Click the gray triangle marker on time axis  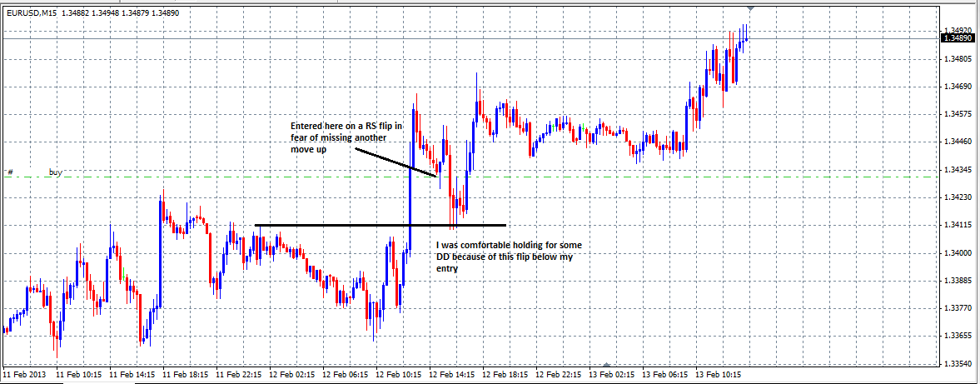pos(606,365)
